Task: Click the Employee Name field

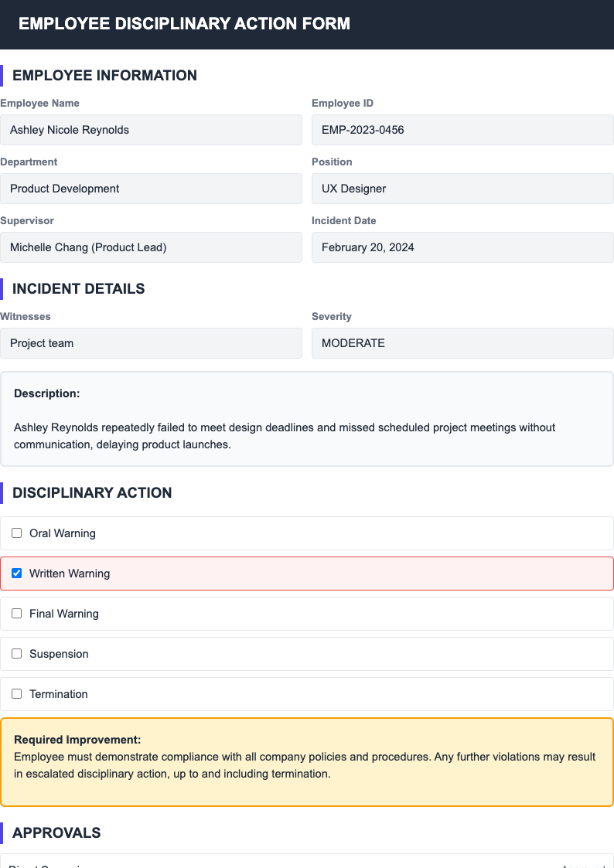Action: (x=151, y=129)
